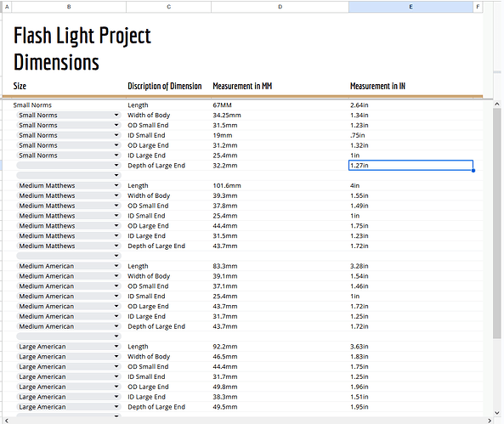
Task: Select column C header
Action: 169,7
